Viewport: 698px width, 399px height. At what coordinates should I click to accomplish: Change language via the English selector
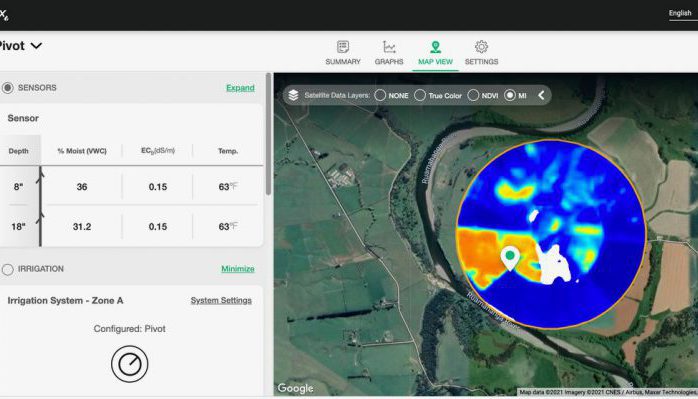(680, 13)
